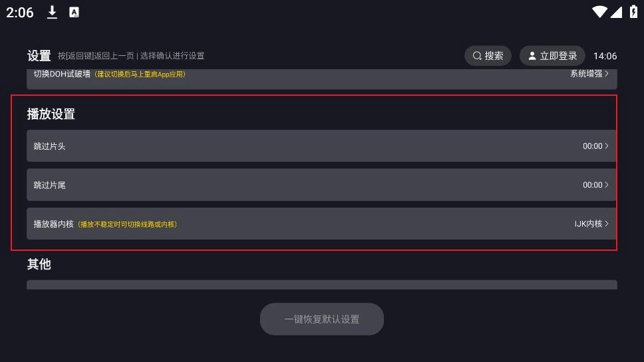Screen dimensions: 644x362
Task: Tap the keyboard 'A' status bar icon
Action: (x=74, y=12)
